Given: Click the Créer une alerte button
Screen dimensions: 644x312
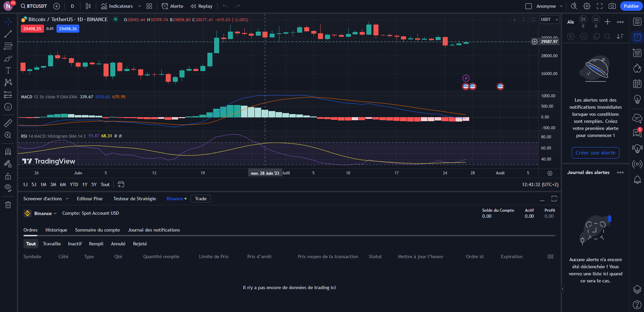Looking at the screenshot, I should (x=595, y=152).
